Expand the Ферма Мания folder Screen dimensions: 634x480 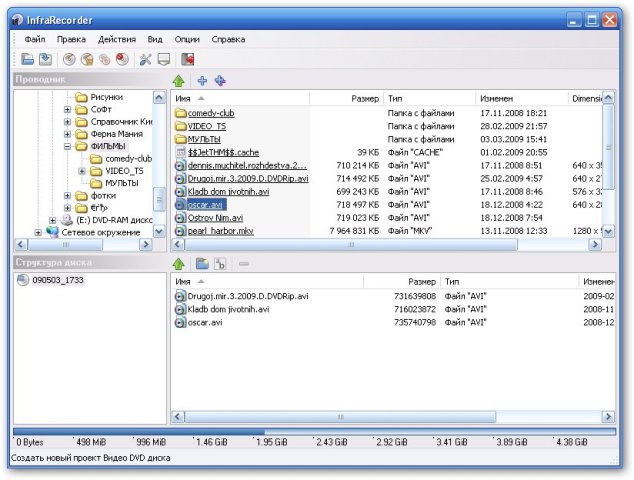point(68,134)
